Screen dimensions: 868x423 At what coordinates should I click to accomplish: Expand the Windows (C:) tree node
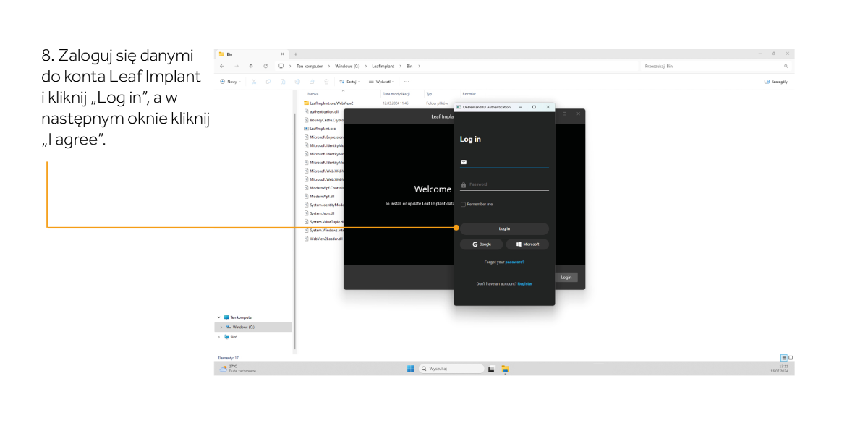tap(221, 328)
